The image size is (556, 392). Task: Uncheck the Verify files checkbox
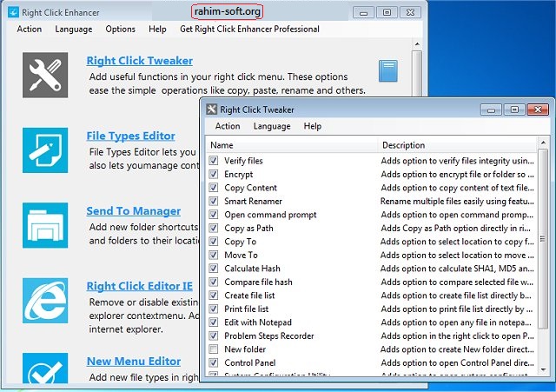213,160
